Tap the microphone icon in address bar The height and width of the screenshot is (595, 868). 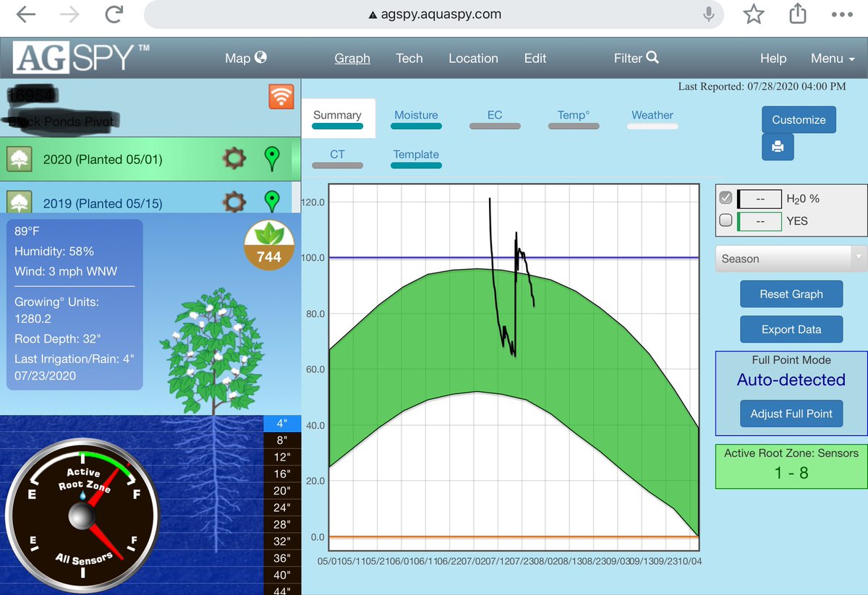tap(710, 14)
